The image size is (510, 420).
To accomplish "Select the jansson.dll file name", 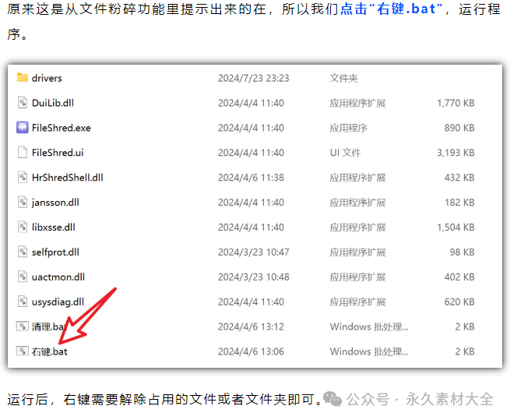I will click(x=55, y=203).
